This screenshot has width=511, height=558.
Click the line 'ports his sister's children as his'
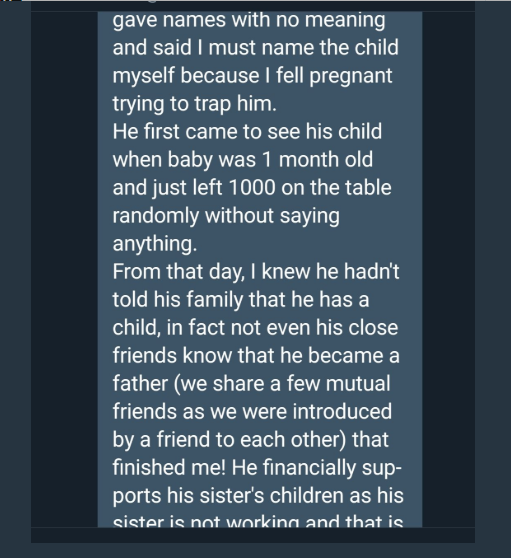tap(258, 496)
